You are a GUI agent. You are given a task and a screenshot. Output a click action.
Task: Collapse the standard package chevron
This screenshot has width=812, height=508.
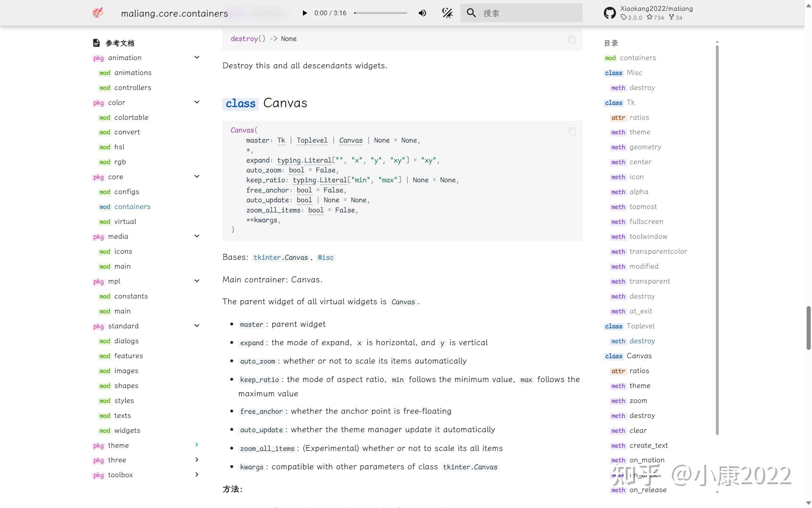(x=197, y=325)
